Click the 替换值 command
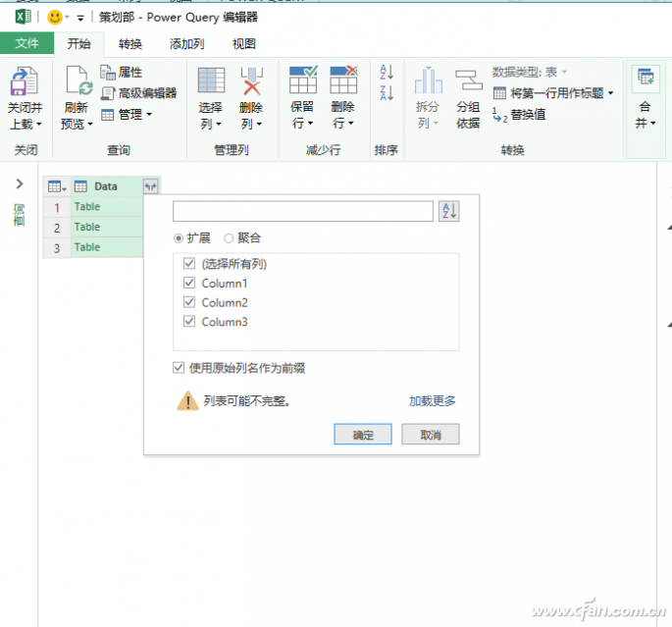Image resolution: width=672 pixels, height=627 pixels. click(519, 115)
